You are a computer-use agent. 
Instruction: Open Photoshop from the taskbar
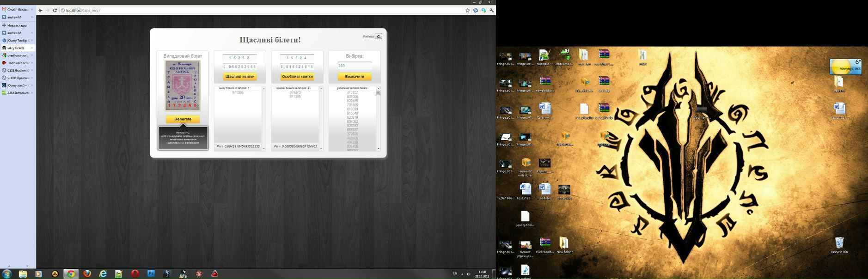151,273
